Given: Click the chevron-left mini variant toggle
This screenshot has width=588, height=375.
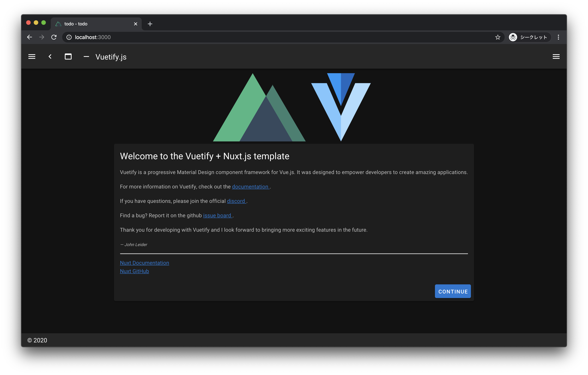Looking at the screenshot, I should [50, 57].
